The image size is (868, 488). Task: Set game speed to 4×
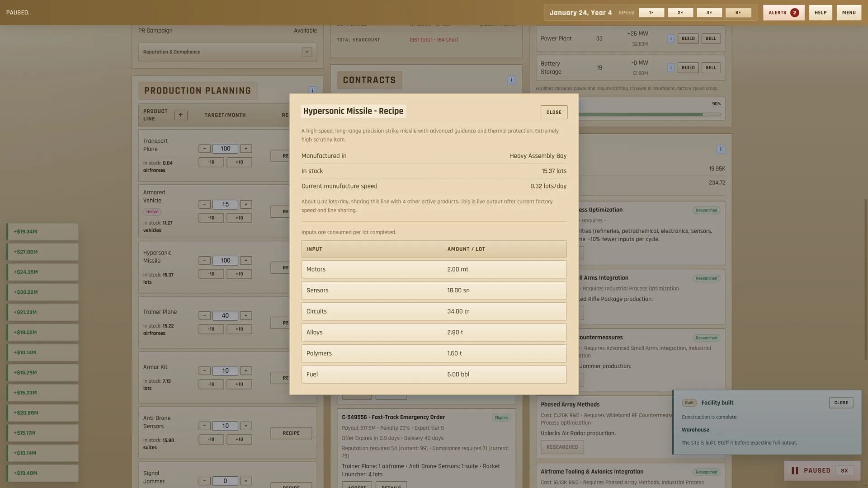(709, 13)
